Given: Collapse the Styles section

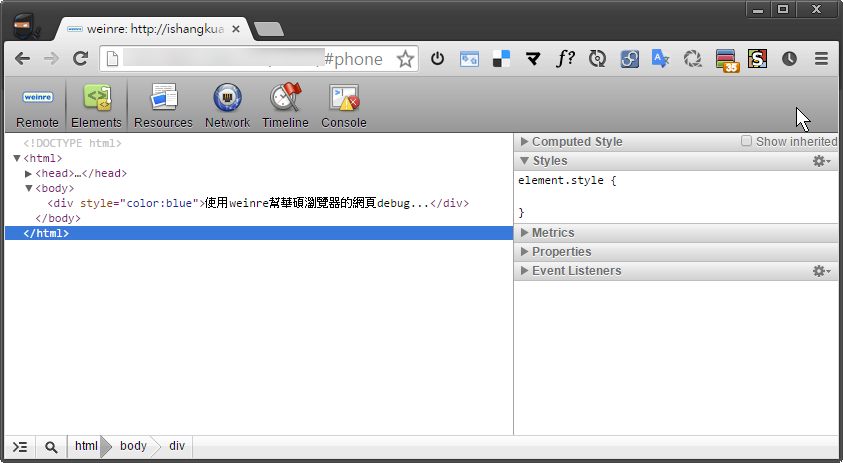Looking at the screenshot, I should click(549, 161).
